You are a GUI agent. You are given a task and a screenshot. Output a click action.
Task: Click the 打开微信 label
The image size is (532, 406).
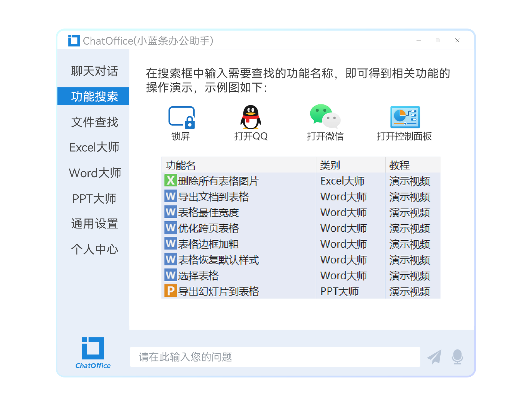click(325, 136)
